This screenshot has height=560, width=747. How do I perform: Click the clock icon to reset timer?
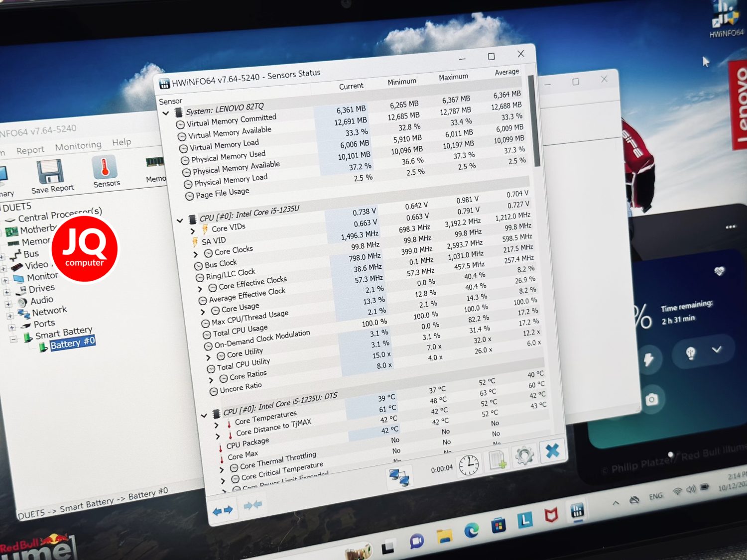(x=469, y=465)
